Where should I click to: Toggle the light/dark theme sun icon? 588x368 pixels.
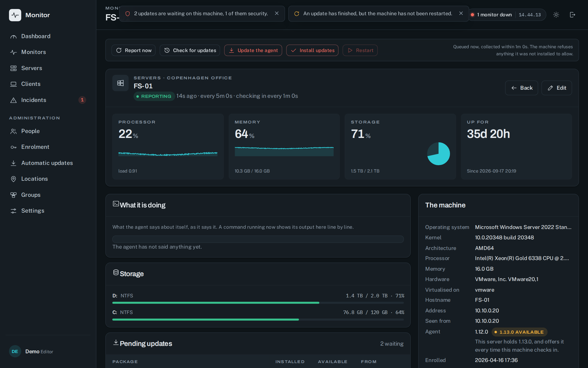tap(556, 15)
